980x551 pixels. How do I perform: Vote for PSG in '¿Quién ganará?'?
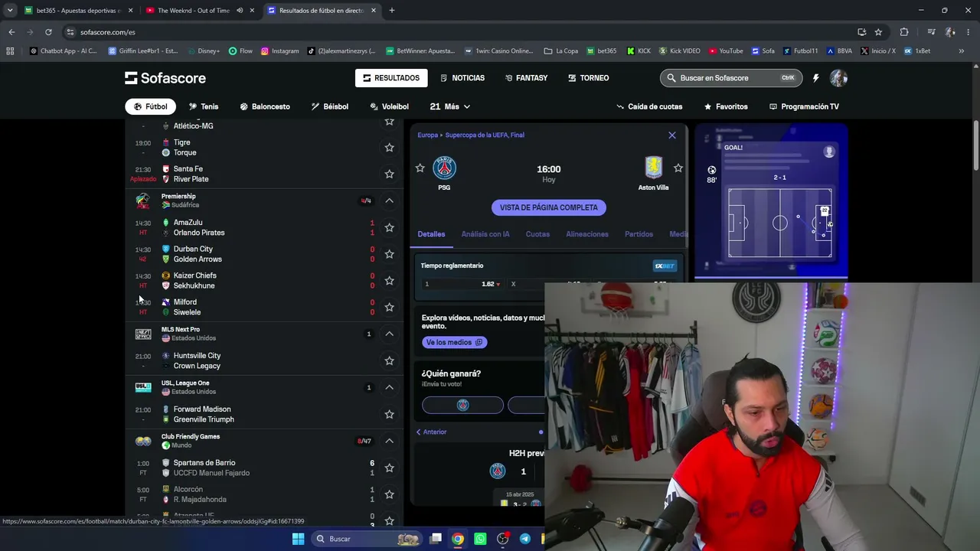tap(462, 405)
